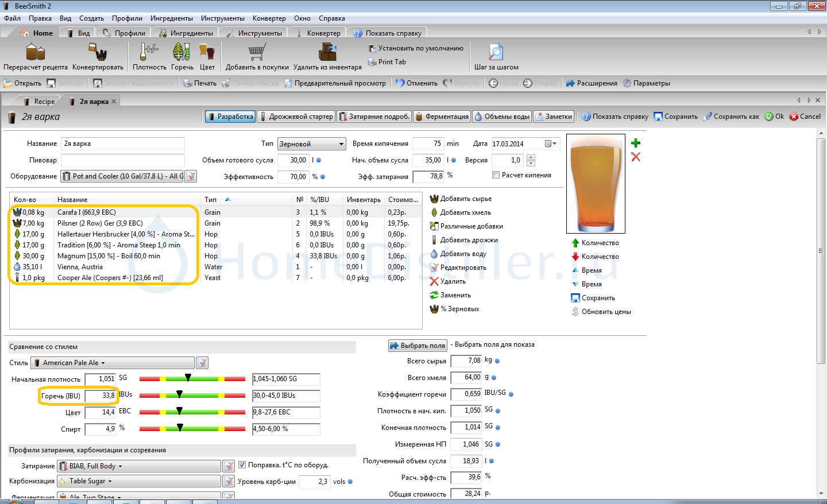Click Цвет EBC range slider bar
Viewport: 827px width, 504px height.
click(x=192, y=412)
